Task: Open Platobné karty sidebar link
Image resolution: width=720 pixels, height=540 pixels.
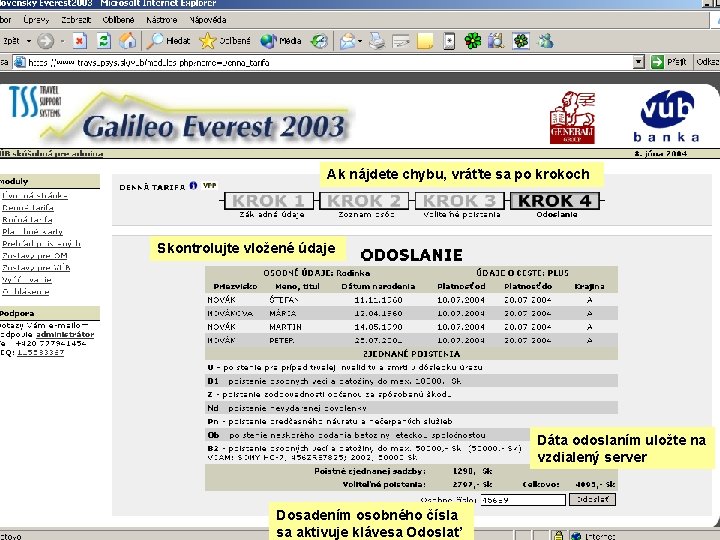Action: (x=32, y=231)
